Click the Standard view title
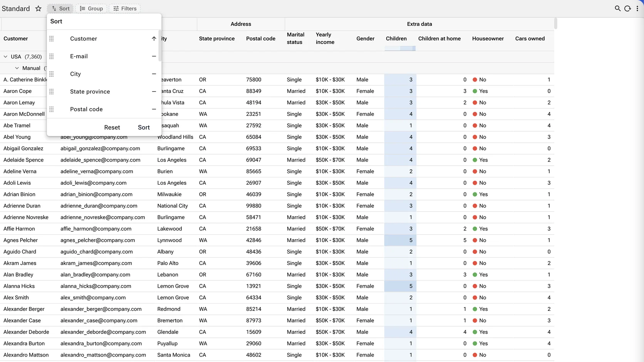This screenshot has height=362, width=644. click(x=16, y=8)
